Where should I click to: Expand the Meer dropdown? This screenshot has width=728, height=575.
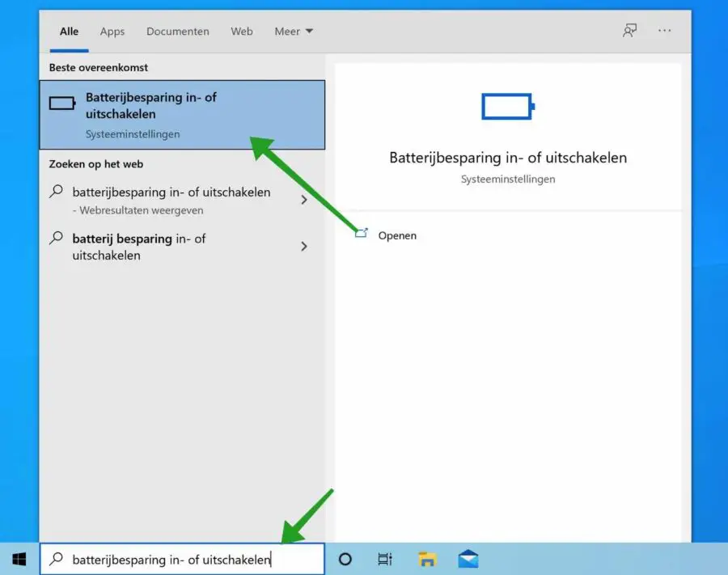pyautogui.click(x=294, y=31)
